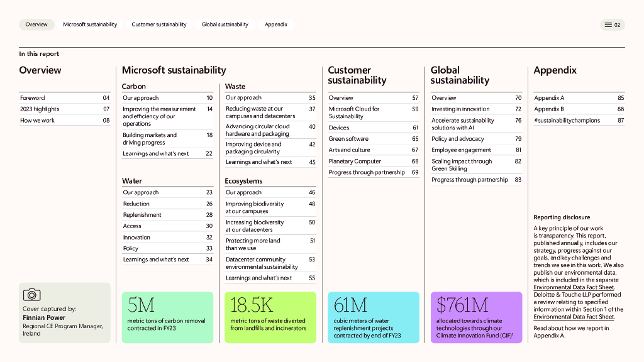Image resolution: width=644 pixels, height=362 pixels.
Task: Select the Appendix navigation tab
Action: click(276, 25)
